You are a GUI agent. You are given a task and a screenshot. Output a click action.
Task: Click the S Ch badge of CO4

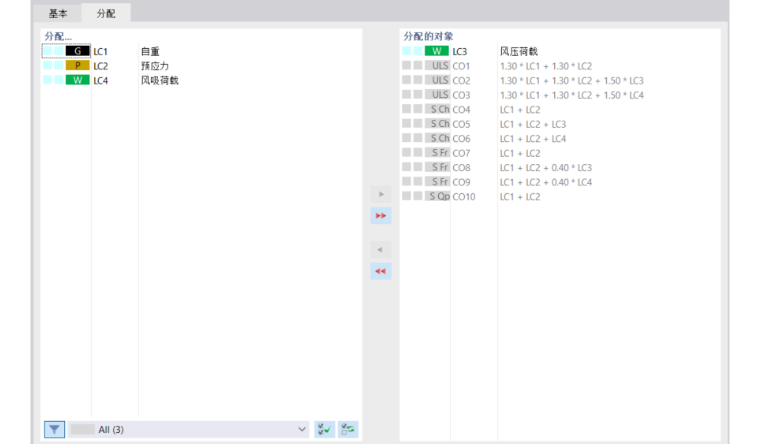tap(437, 109)
